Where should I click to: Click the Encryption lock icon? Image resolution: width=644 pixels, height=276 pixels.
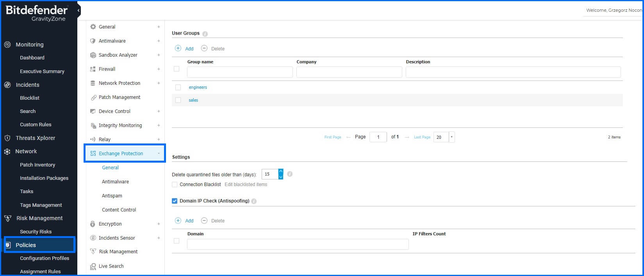click(93, 224)
